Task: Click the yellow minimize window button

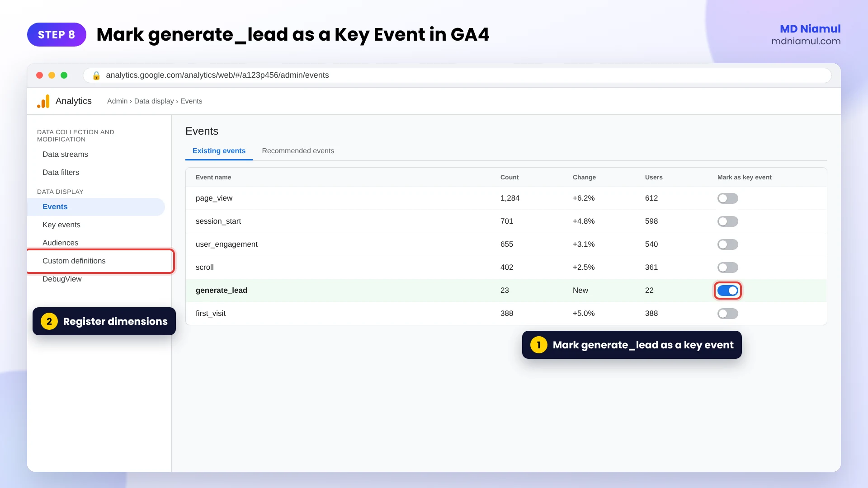Action: coord(52,75)
